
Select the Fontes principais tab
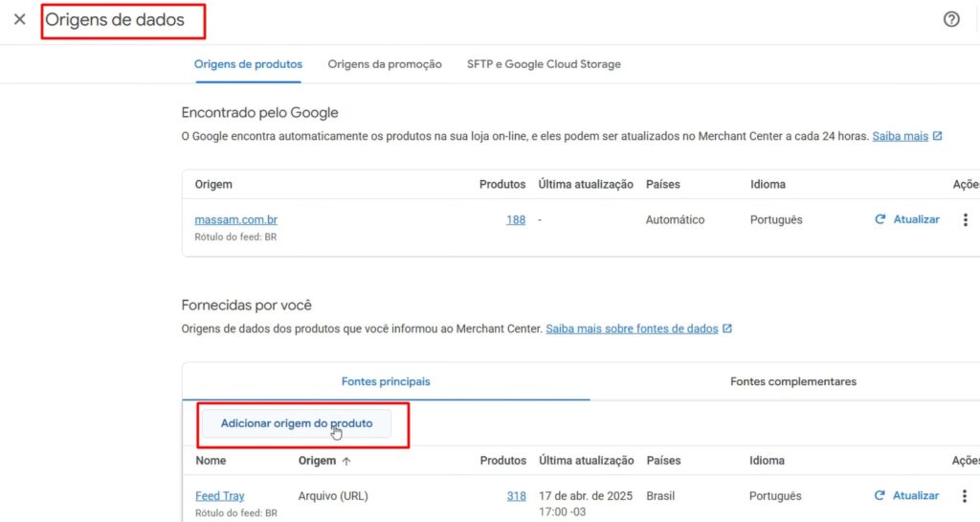coord(386,381)
